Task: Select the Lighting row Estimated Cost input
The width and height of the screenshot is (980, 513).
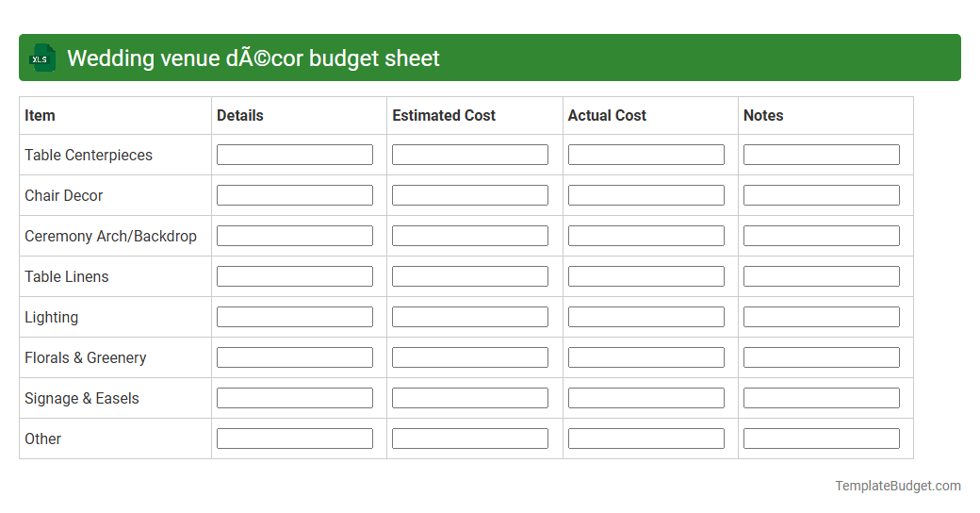Action: [470, 317]
